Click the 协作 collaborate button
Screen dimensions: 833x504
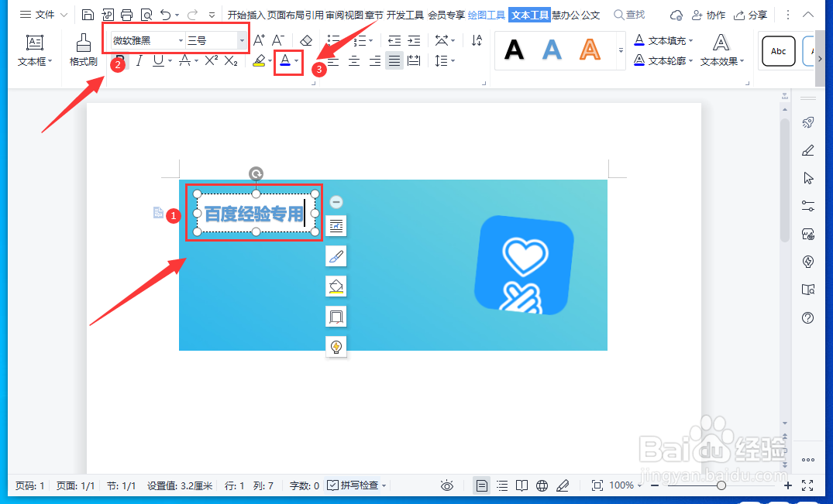point(708,15)
